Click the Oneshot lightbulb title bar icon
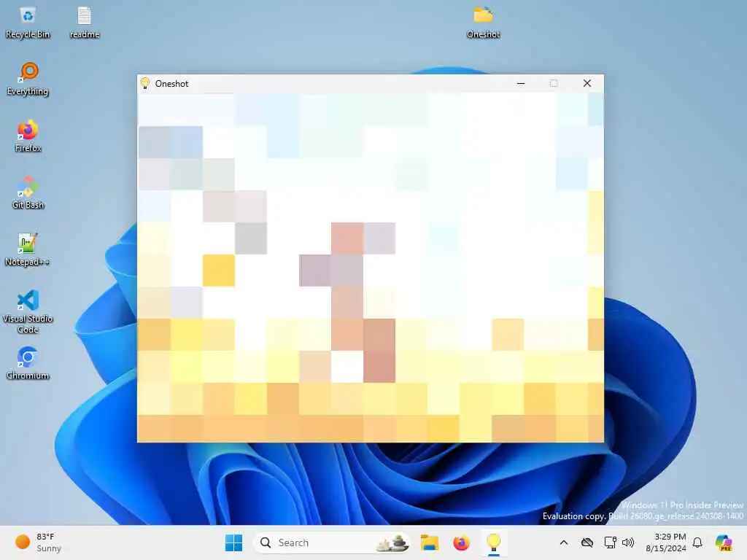Image resolution: width=747 pixels, height=560 pixels. 145,83
